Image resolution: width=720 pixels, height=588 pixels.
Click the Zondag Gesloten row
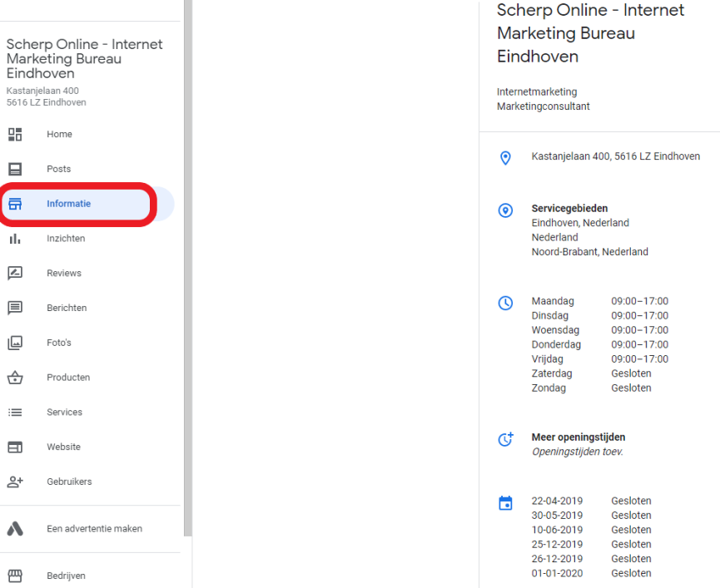[592, 388]
